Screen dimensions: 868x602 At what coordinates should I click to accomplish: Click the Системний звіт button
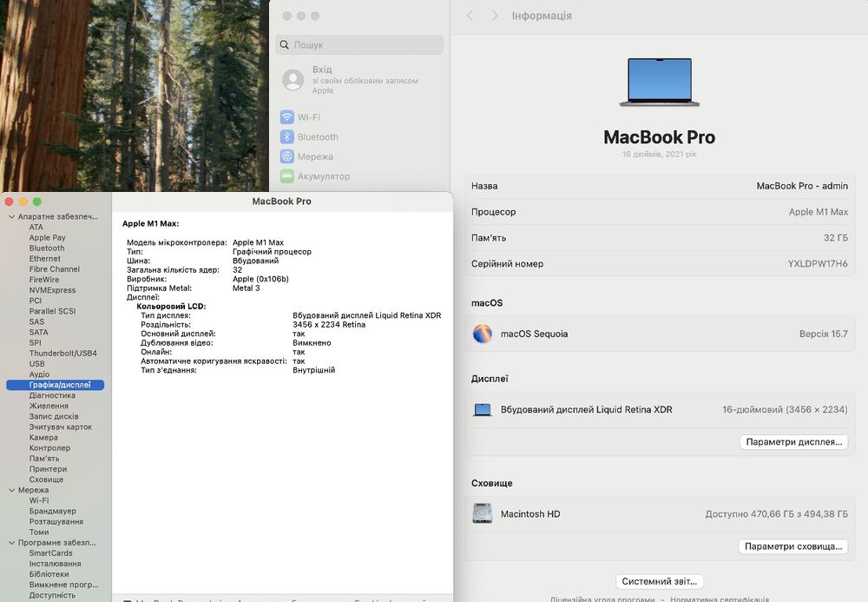point(660,581)
